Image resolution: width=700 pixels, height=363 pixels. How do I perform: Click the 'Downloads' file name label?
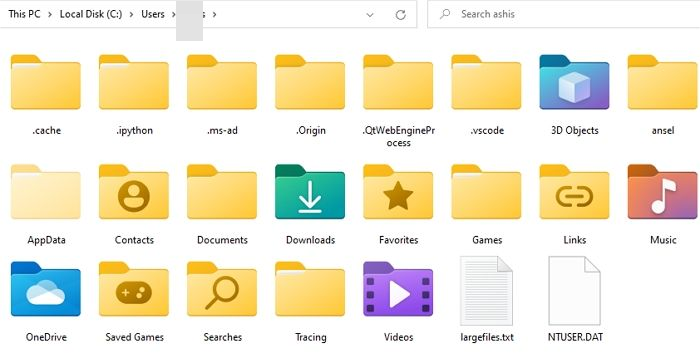(310, 240)
